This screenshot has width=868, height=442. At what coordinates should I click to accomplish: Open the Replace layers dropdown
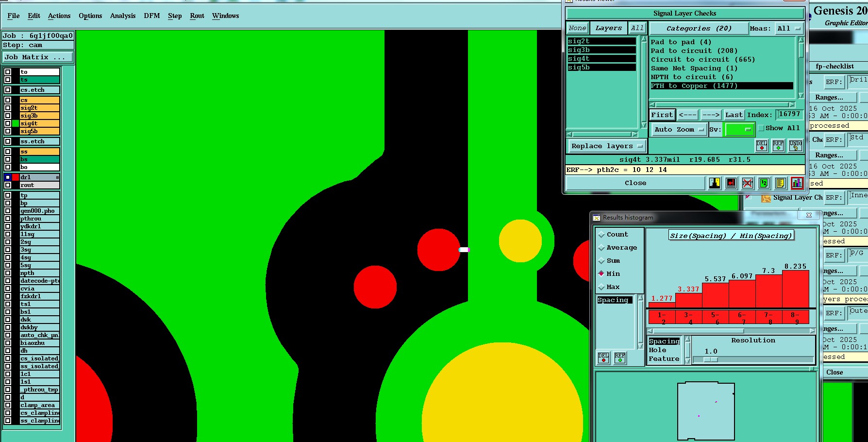tap(607, 146)
